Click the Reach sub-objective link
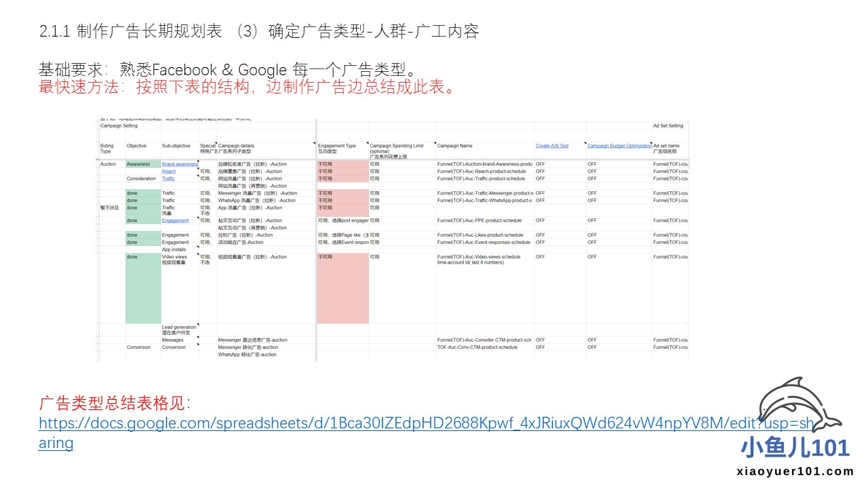Image resolution: width=868 pixels, height=488 pixels. click(x=169, y=171)
